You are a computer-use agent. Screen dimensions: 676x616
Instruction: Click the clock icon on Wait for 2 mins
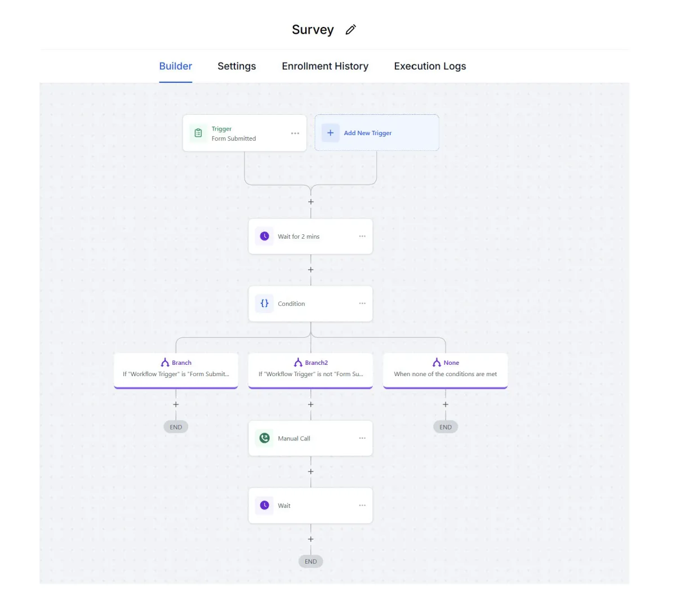[x=264, y=236]
